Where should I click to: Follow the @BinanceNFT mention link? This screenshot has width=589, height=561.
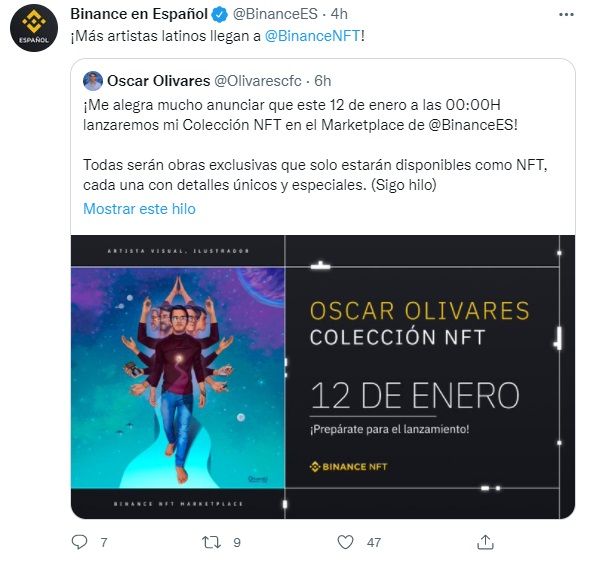pyautogui.click(x=313, y=36)
